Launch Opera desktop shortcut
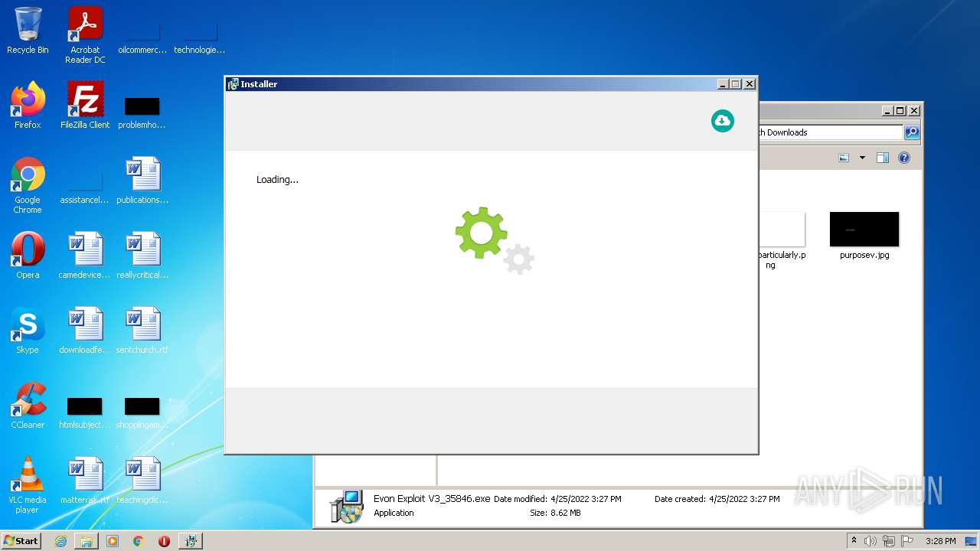The height and width of the screenshot is (551, 980). [x=28, y=256]
